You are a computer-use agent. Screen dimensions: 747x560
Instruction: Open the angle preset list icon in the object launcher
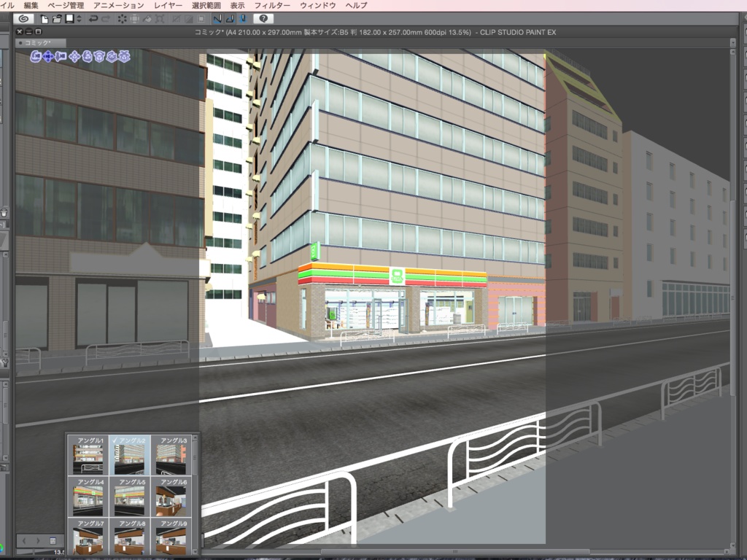[x=53, y=541]
